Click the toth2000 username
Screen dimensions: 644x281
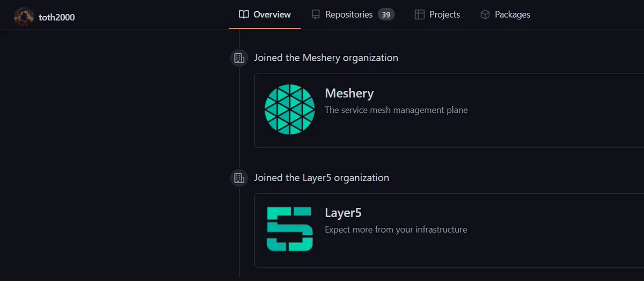pos(57,17)
